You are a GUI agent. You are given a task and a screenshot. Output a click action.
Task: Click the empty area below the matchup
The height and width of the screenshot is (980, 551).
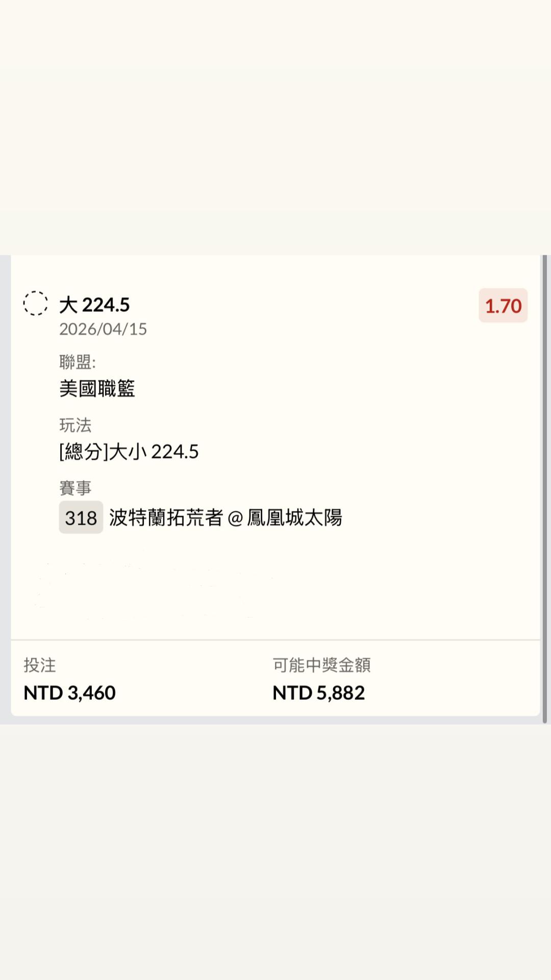pyautogui.click(x=275, y=587)
